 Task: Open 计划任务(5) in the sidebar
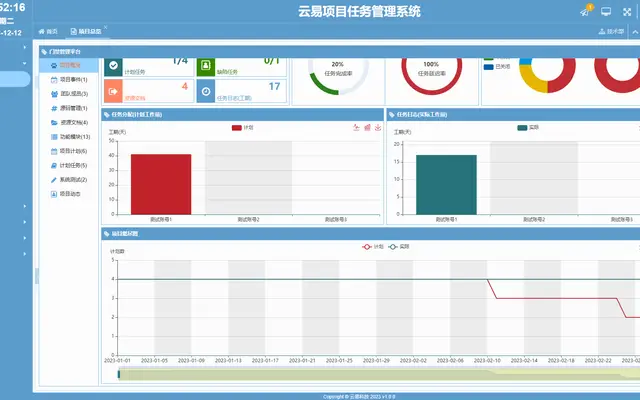tap(69, 165)
